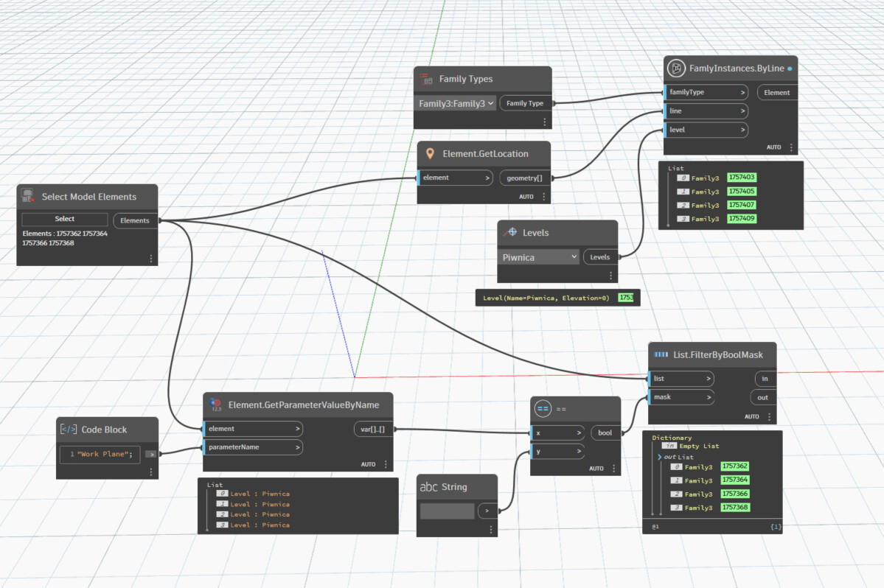Open options menu on String node
The image size is (884, 588).
490,530
